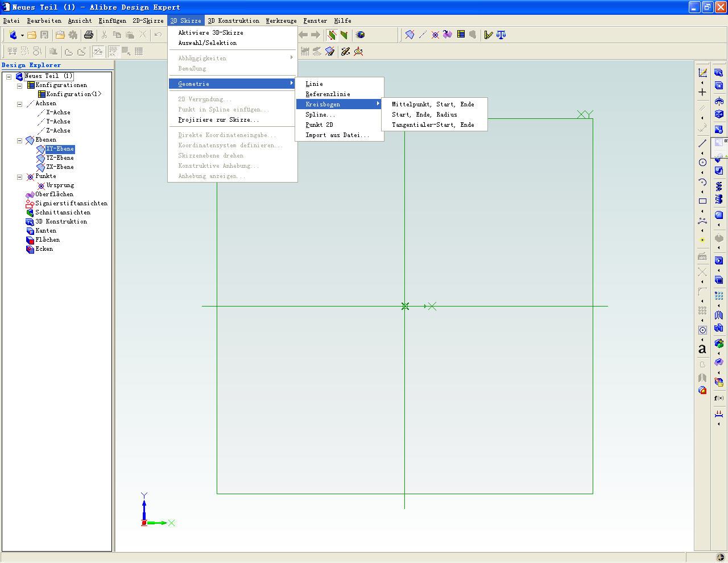
Task: Click the Print icon in the toolbar
Action: click(89, 35)
